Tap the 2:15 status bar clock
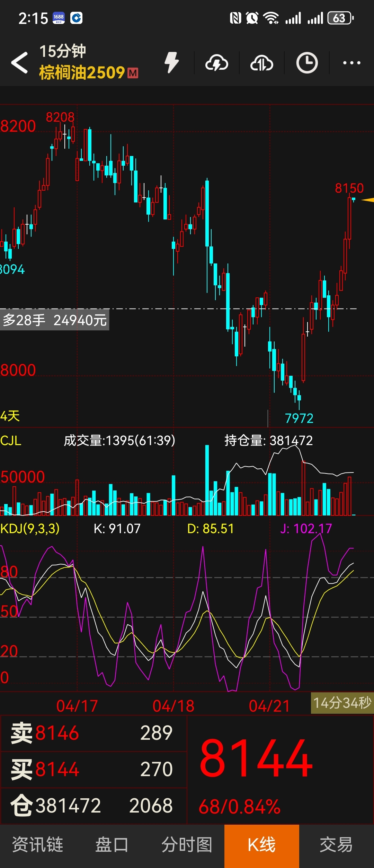 [x=33, y=18]
